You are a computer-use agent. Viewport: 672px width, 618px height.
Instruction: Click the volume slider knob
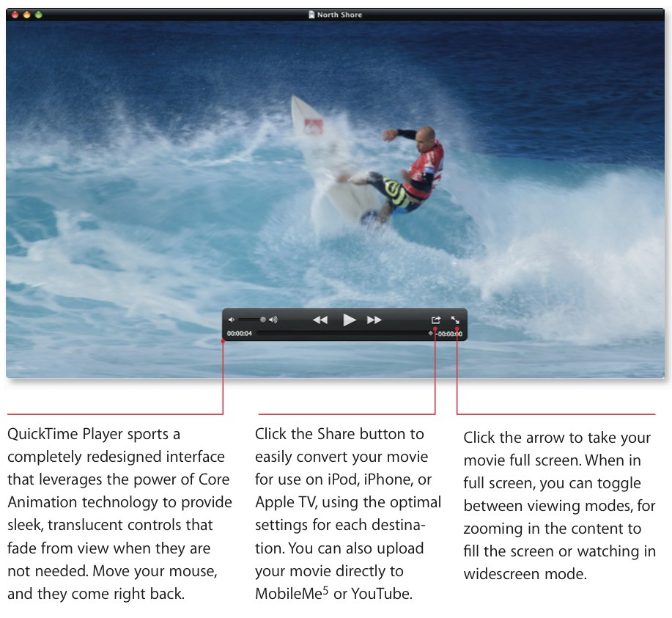pyautogui.click(x=262, y=320)
